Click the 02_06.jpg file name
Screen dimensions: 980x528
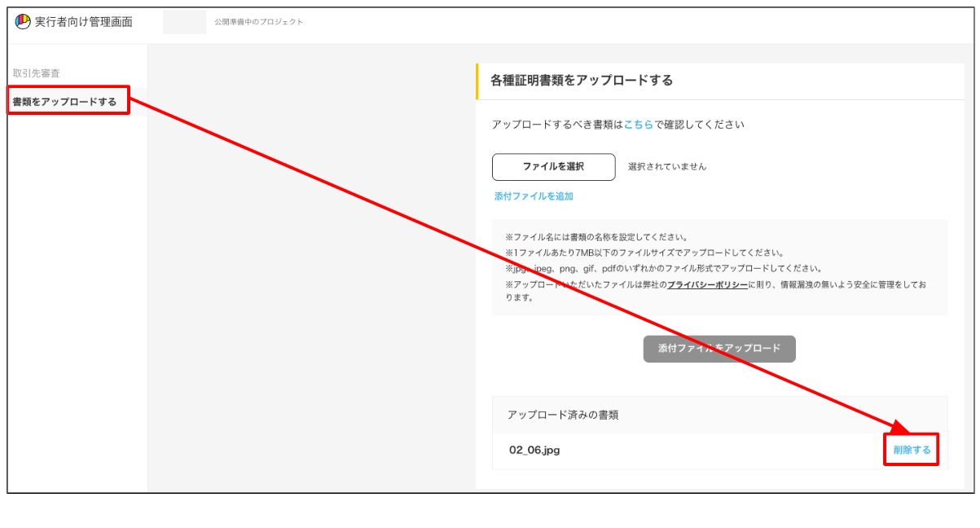pos(534,450)
